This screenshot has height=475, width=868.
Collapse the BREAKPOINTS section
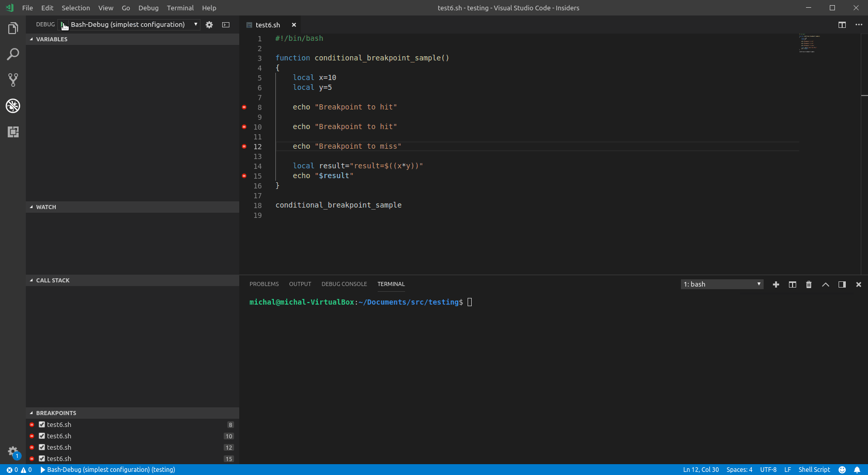132,413
